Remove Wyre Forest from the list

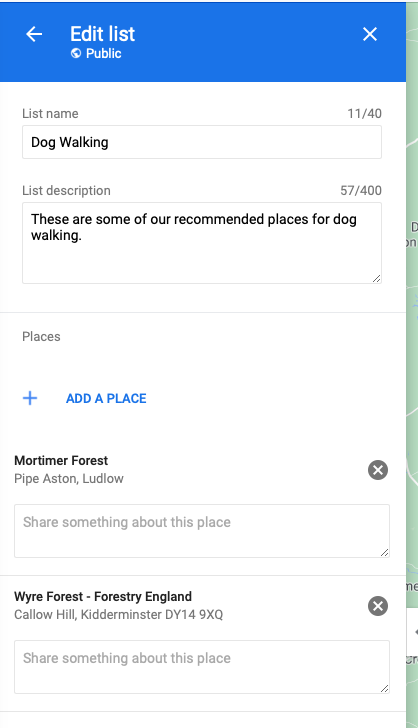[378, 606]
